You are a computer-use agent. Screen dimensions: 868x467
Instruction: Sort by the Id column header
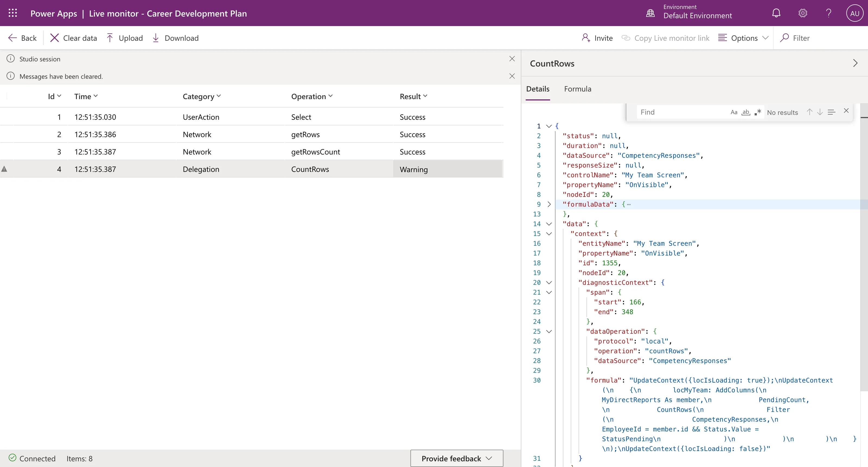[x=55, y=96]
